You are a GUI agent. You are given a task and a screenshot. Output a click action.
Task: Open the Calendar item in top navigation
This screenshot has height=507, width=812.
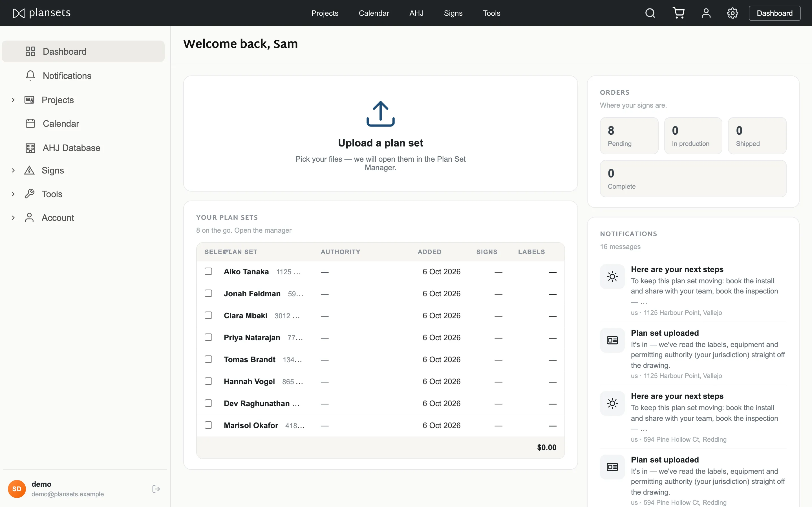374,13
